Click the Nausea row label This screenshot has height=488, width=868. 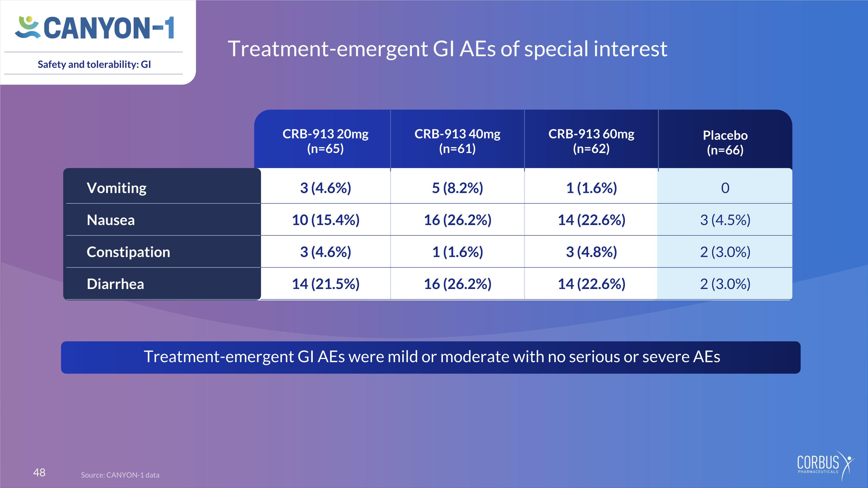(111, 220)
